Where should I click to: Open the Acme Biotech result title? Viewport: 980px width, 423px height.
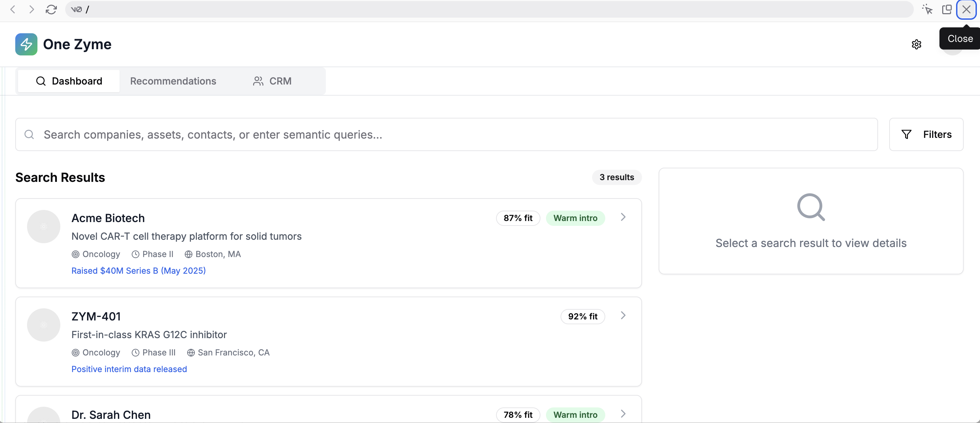tap(108, 218)
